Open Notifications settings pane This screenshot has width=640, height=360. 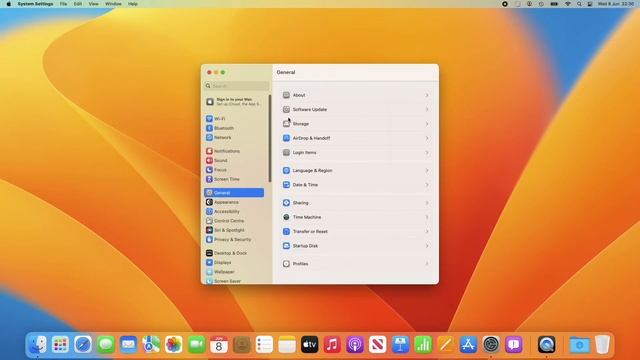click(x=234, y=151)
